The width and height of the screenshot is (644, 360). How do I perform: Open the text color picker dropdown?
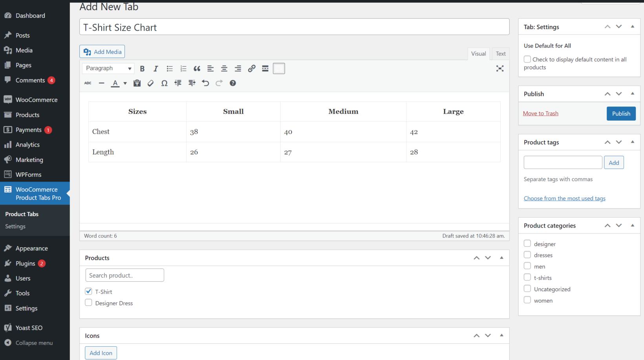pos(124,83)
